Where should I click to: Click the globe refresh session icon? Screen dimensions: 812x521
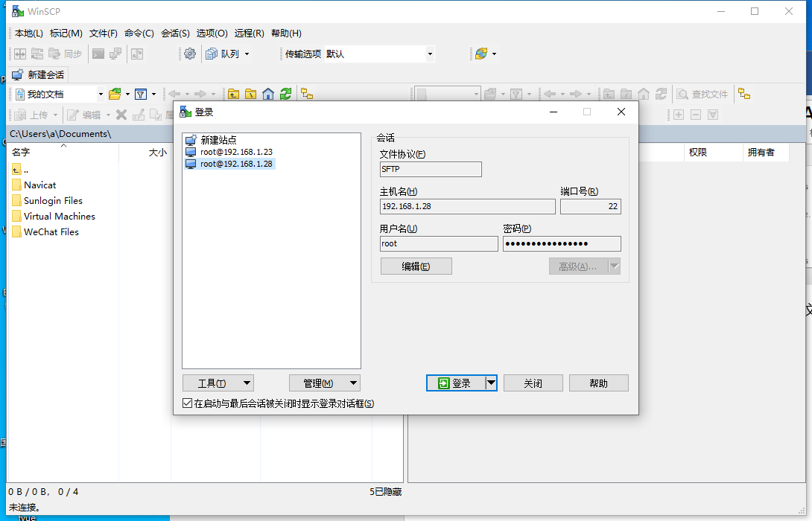click(x=481, y=54)
